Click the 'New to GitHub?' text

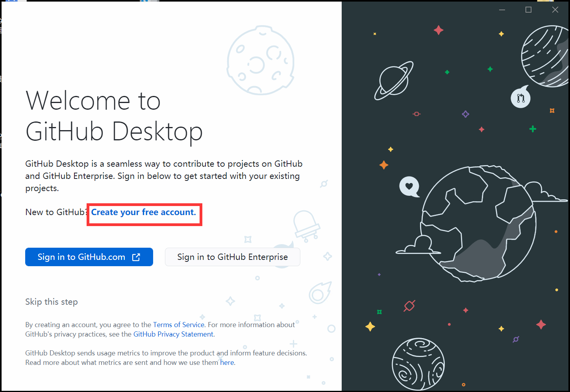pyautogui.click(x=56, y=212)
